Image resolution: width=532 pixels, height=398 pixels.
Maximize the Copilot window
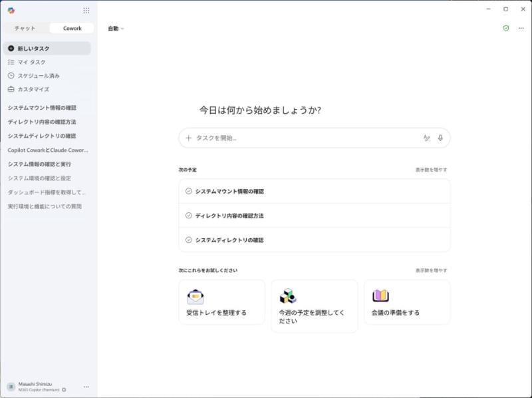click(x=506, y=9)
